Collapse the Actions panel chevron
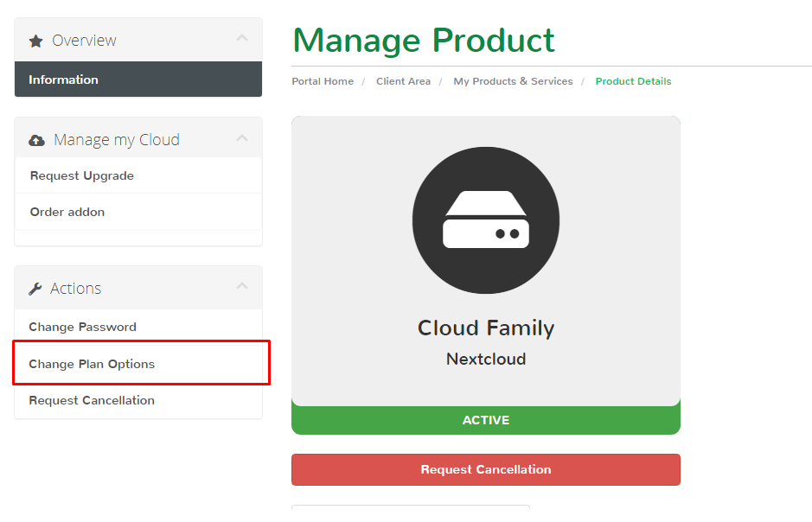Image resolution: width=812 pixels, height=522 pixels. [242, 286]
